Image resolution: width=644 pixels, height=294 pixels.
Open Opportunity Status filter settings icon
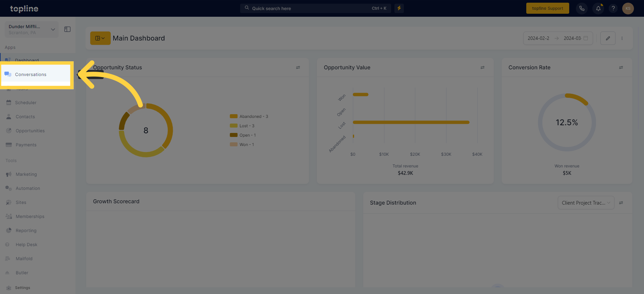pyautogui.click(x=298, y=67)
